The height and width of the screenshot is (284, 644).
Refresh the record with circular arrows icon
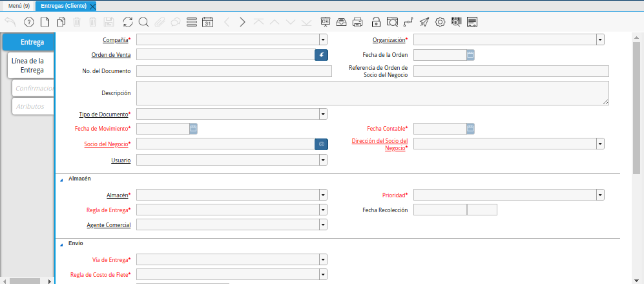coord(128,22)
